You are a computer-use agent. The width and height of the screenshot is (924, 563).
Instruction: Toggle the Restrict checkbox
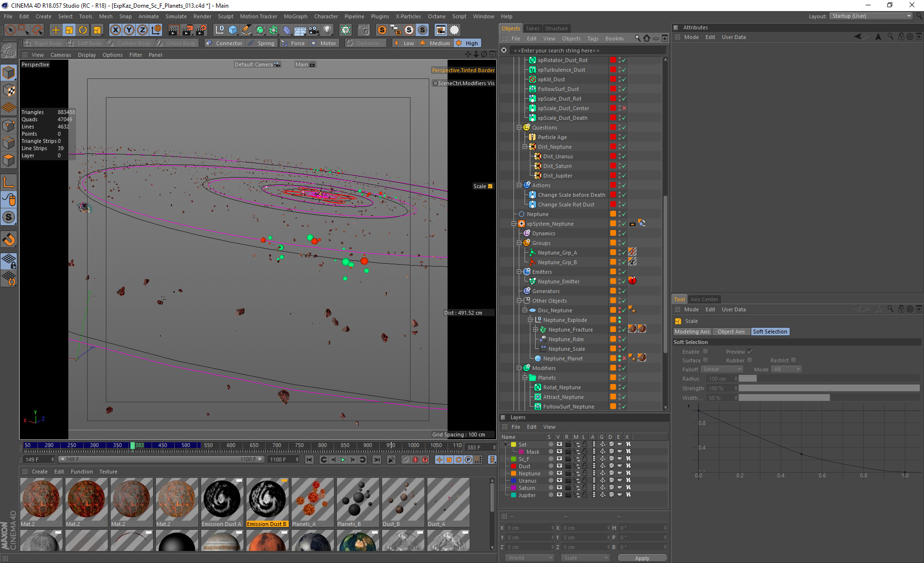(794, 360)
